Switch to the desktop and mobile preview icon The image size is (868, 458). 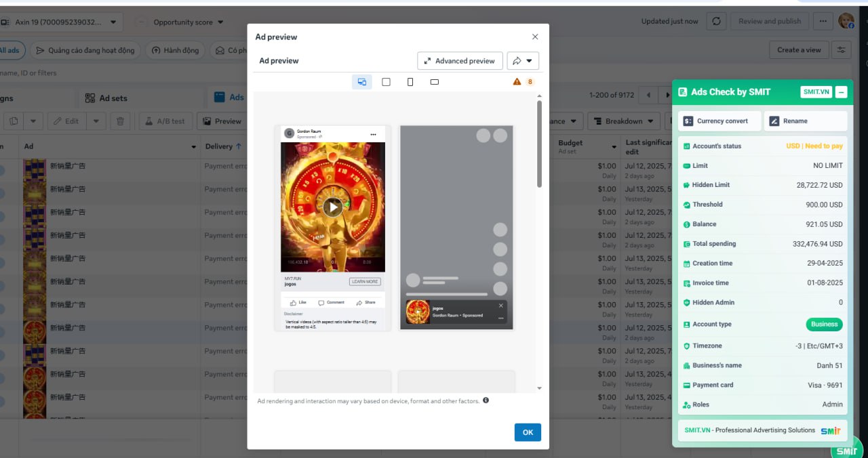pos(361,82)
